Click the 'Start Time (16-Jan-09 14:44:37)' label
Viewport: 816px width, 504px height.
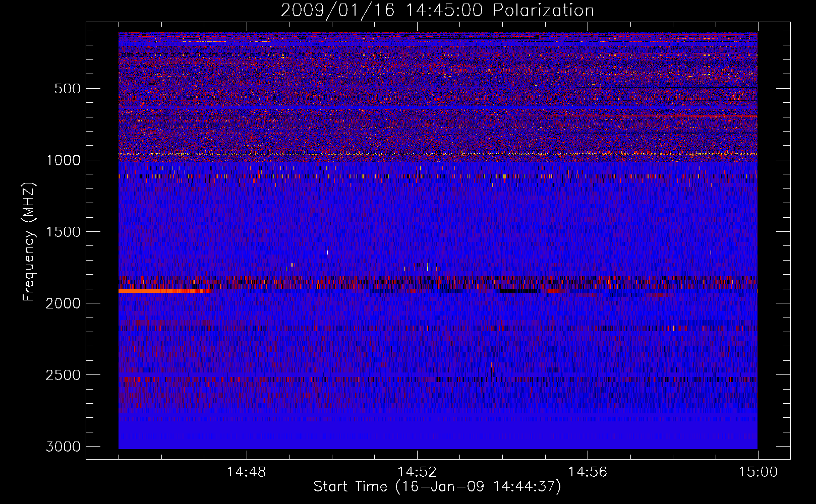click(437, 487)
